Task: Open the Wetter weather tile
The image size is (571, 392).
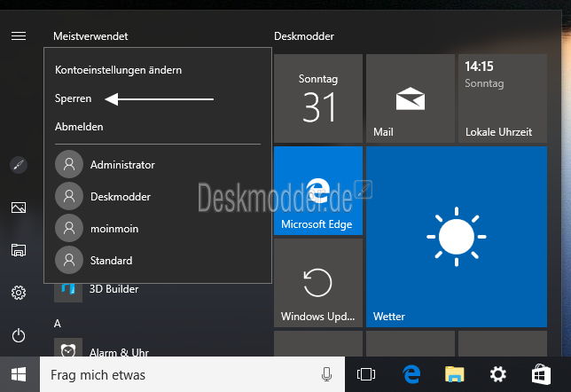Action: click(457, 237)
